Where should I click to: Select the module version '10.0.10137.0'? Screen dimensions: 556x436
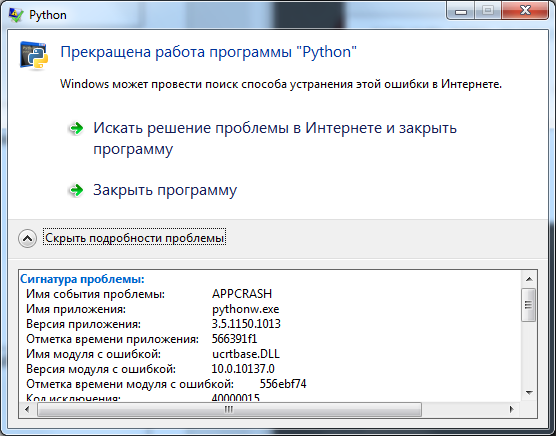(243, 369)
